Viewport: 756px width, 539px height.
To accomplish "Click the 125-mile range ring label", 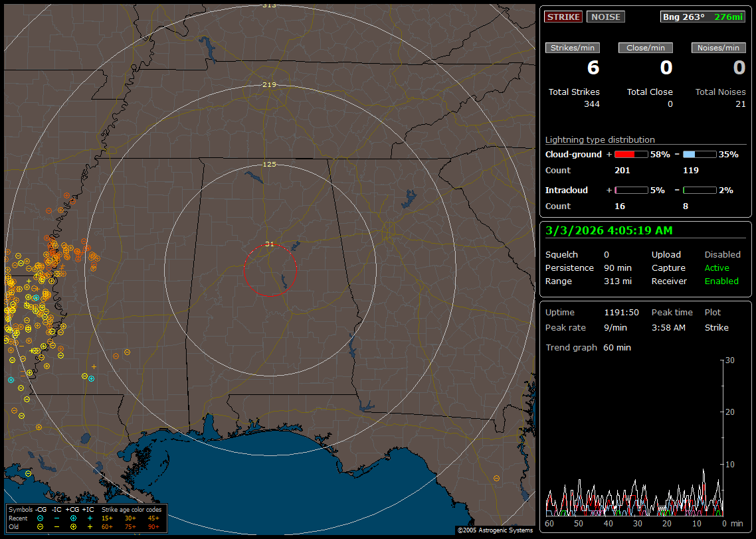I will pyautogui.click(x=269, y=164).
